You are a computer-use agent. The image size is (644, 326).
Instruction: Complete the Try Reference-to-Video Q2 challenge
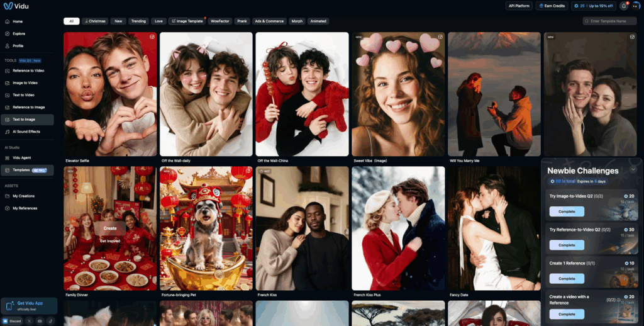(x=567, y=245)
